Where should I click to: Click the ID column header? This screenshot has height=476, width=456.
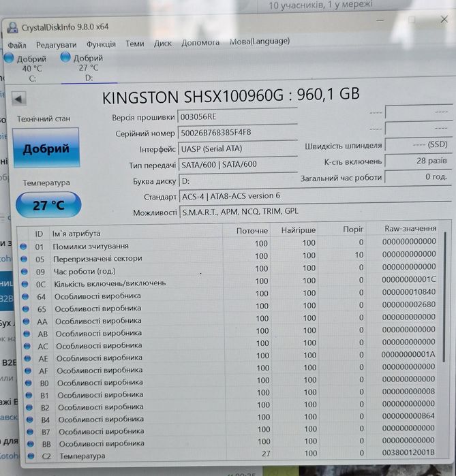pyautogui.click(x=39, y=234)
